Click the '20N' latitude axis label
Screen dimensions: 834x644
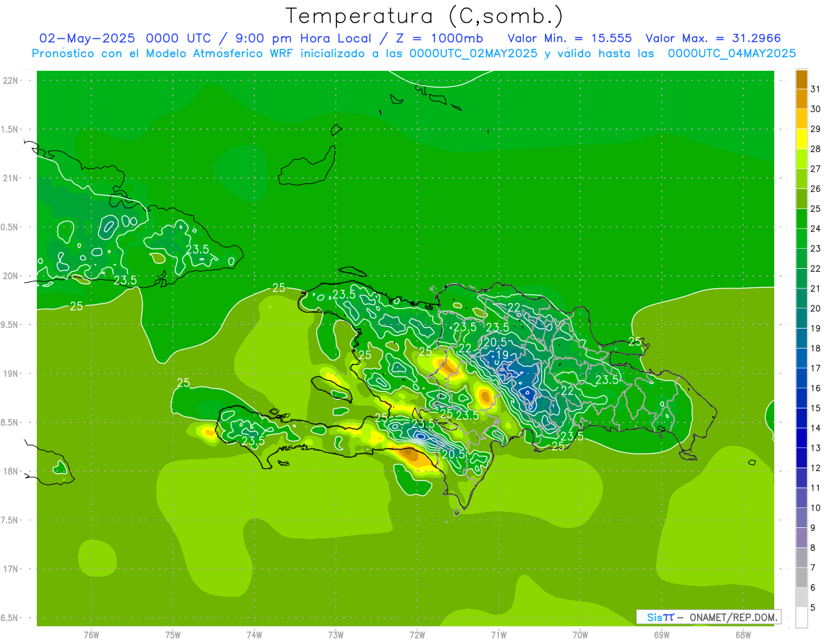point(11,276)
